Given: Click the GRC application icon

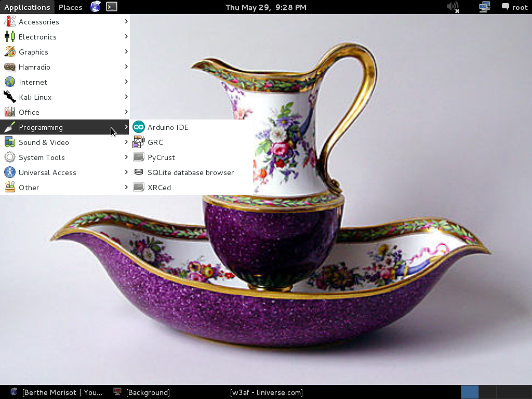Looking at the screenshot, I should click(x=138, y=142).
